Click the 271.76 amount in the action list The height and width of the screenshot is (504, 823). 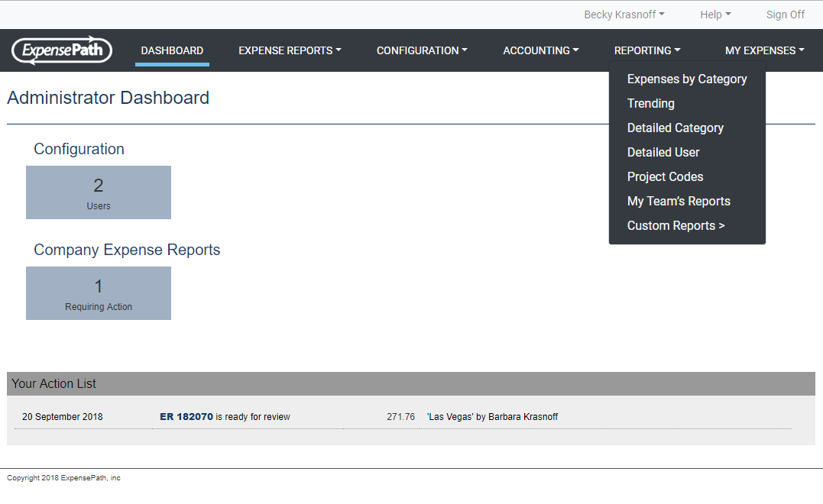point(400,416)
